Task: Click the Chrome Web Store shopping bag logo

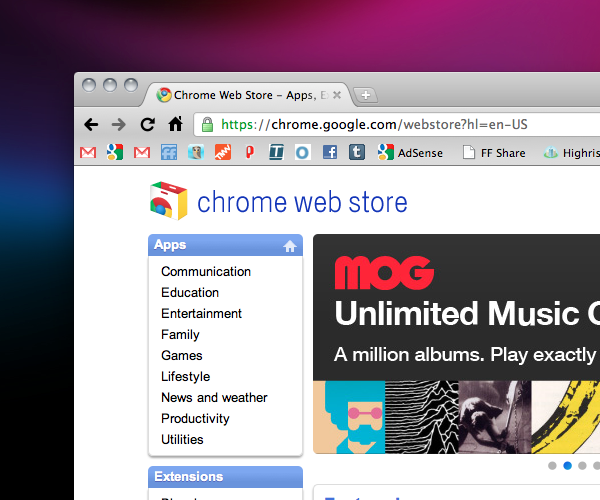Action: (169, 201)
